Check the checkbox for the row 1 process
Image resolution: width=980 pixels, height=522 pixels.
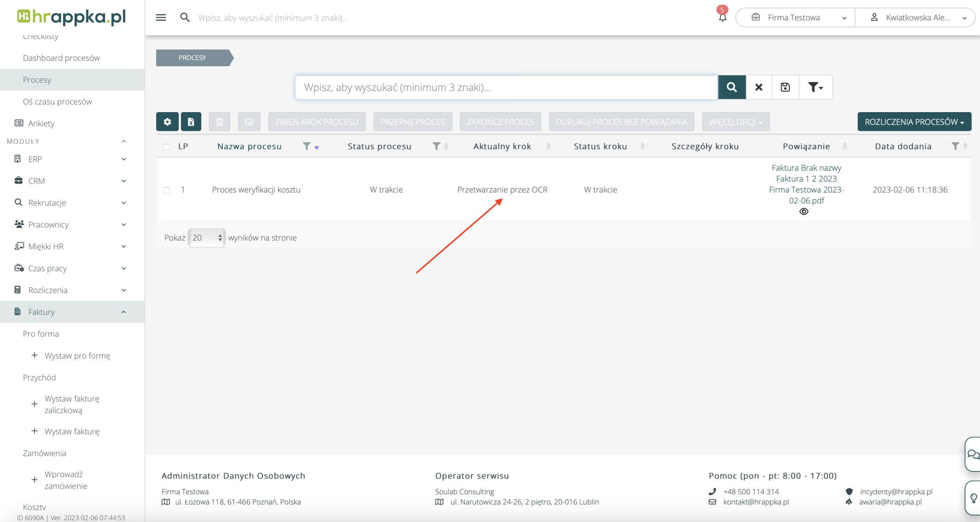pyautogui.click(x=167, y=190)
